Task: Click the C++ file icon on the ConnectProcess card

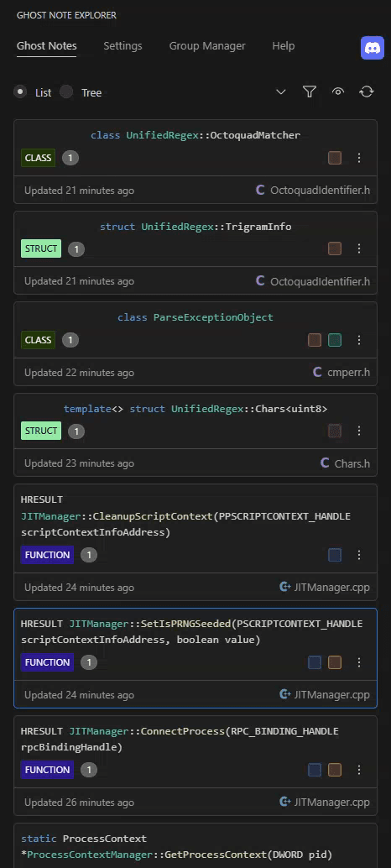Action: [x=285, y=802]
